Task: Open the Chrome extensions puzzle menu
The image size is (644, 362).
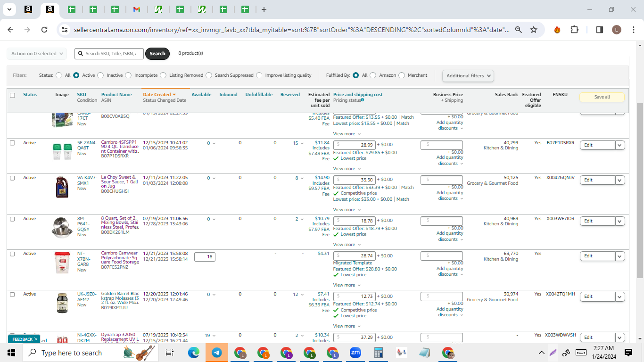Action: tap(574, 30)
